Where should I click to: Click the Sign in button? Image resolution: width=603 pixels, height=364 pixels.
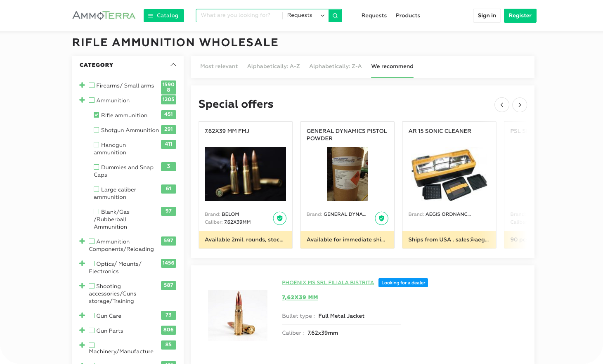[x=487, y=16]
